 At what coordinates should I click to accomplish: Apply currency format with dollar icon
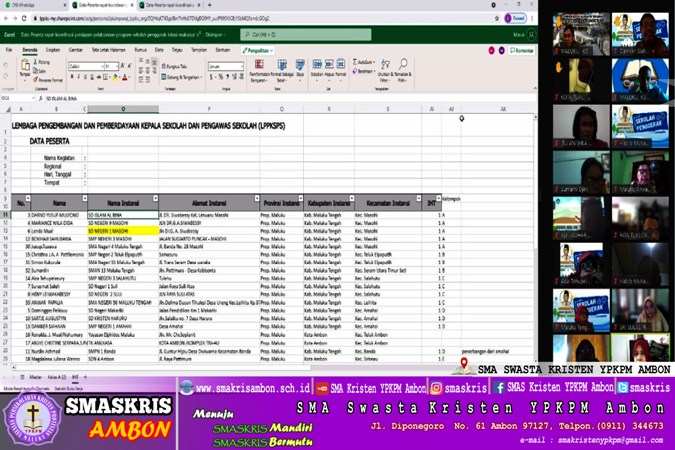click(x=211, y=77)
